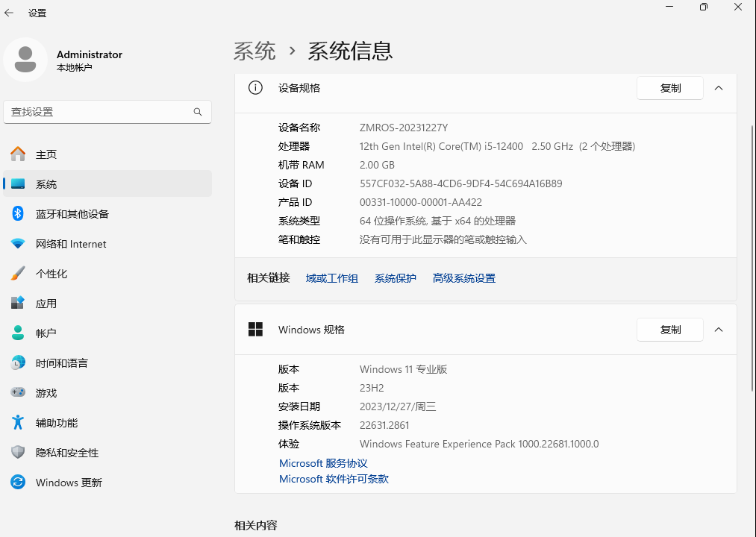Click the info icon beside 设备规格
Viewport: 756px width, 537px height.
[x=255, y=88]
